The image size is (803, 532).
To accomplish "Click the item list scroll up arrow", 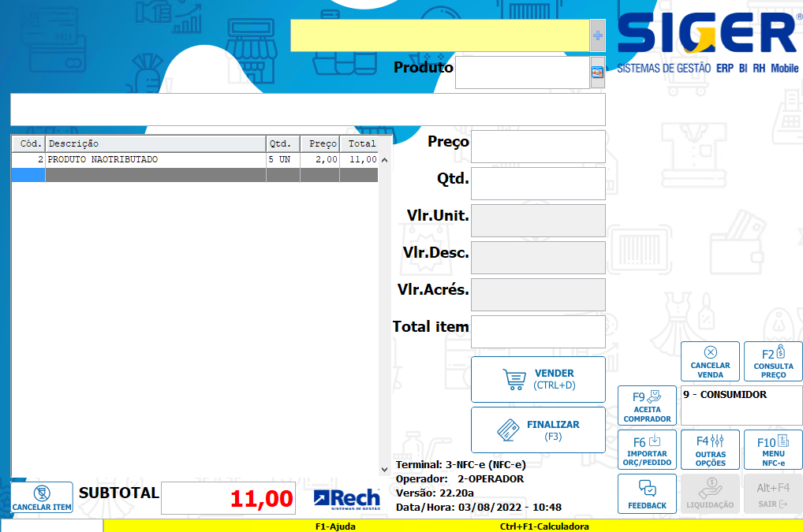I will (x=385, y=160).
